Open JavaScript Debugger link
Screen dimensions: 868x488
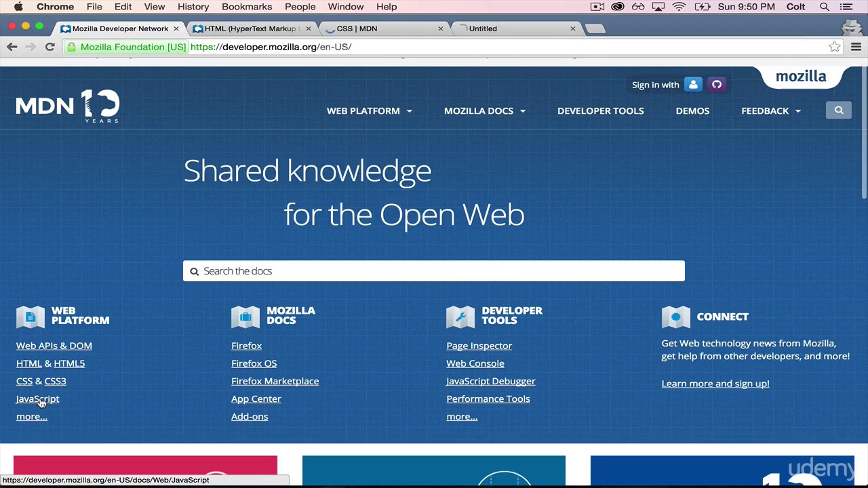click(490, 381)
